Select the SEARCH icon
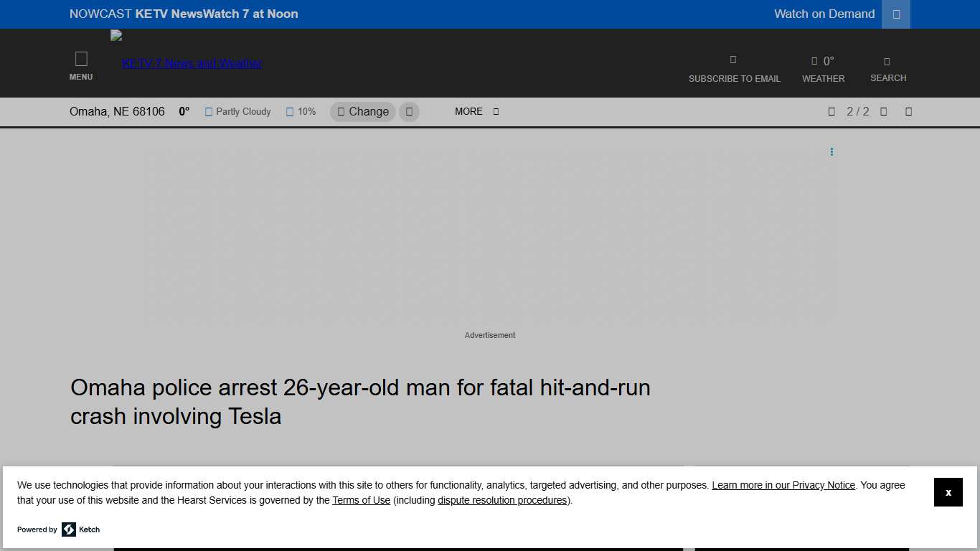This screenshot has height=551, width=980. [x=887, y=61]
